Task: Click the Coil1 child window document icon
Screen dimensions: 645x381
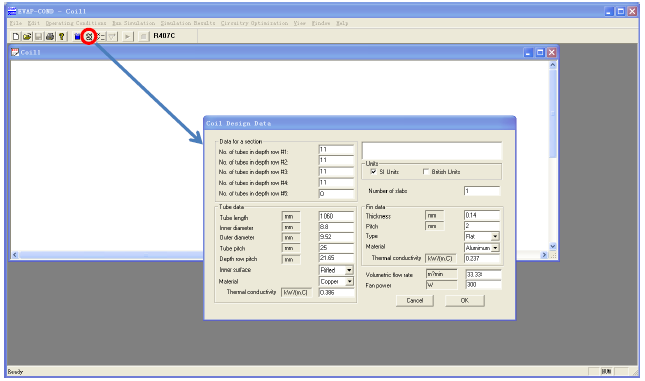Action: (15, 52)
